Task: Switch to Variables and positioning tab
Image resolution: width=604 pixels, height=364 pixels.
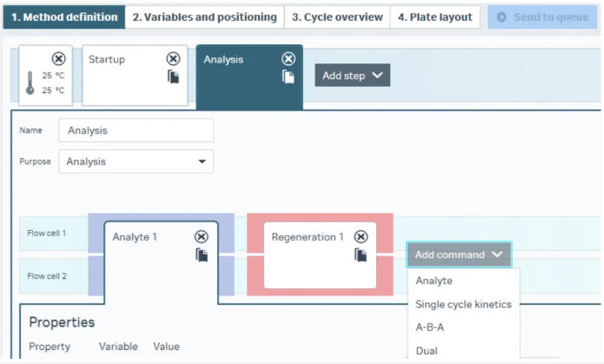Action: click(x=204, y=17)
